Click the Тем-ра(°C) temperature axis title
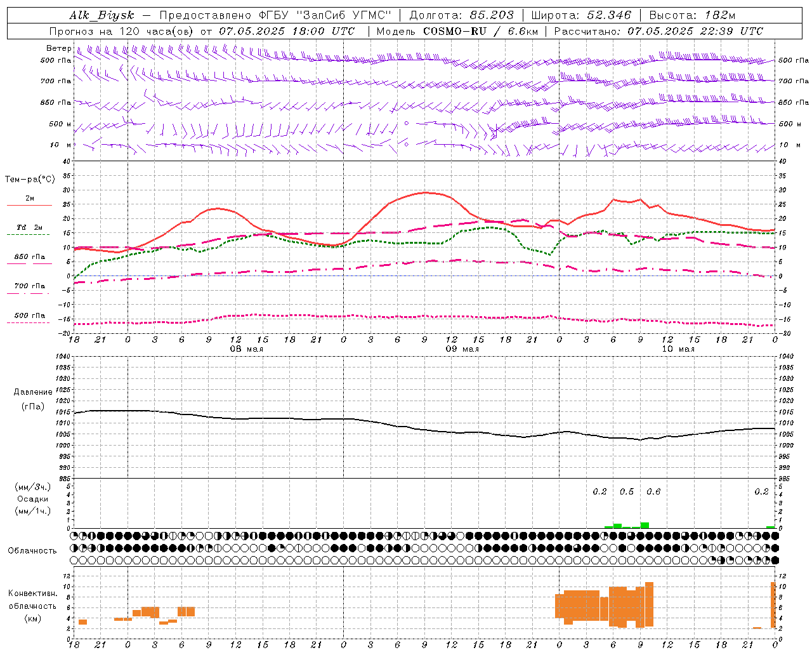This screenshot has width=812, height=650. [x=30, y=180]
